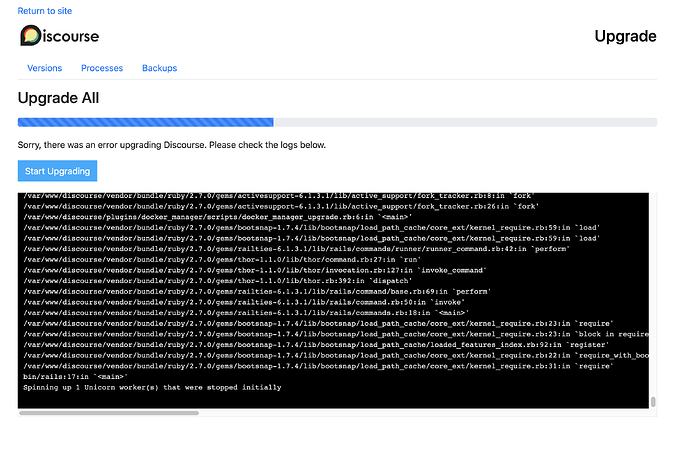690x463 pixels.
Task: Click the log line 'Spinning up 1 Unicorn worker(s)'
Action: [x=152, y=387]
